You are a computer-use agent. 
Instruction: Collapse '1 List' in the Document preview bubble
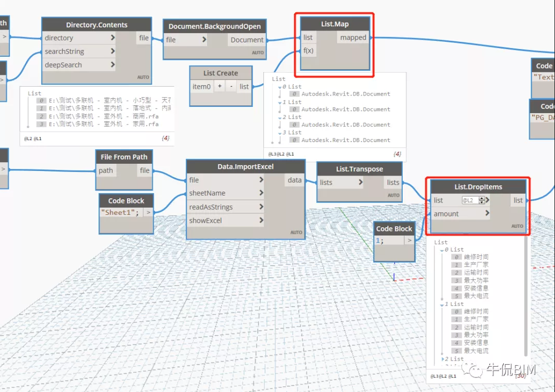tap(280, 102)
